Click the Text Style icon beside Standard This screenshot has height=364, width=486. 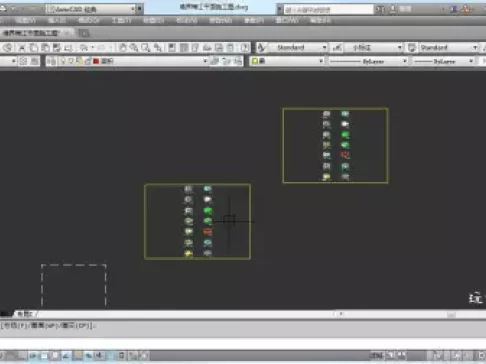point(261,48)
